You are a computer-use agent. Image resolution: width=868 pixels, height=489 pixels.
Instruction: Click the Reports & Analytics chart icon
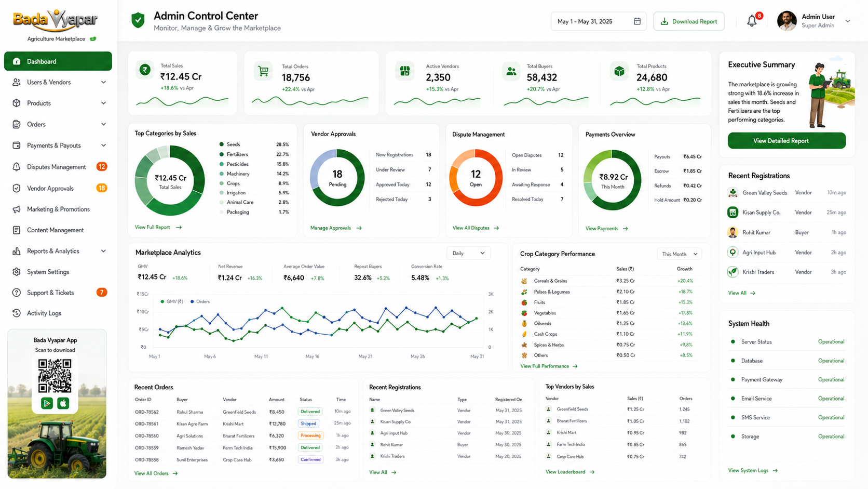pos(17,251)
